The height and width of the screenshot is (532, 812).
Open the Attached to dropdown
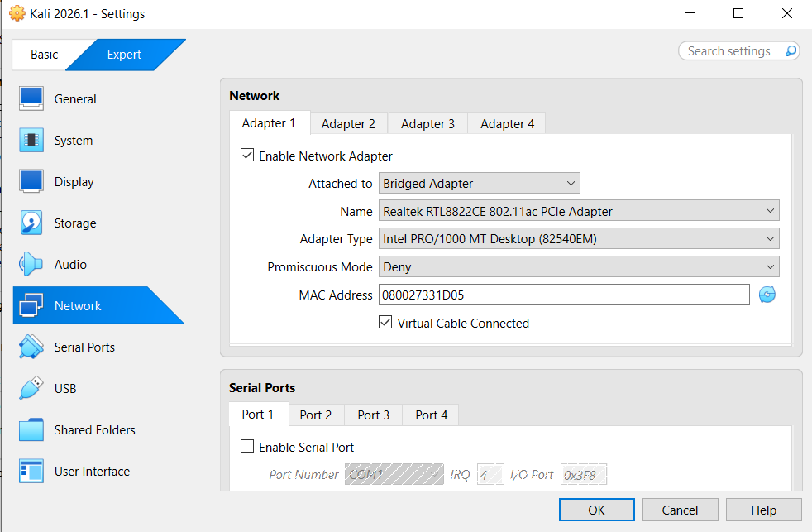[x=479, y=184]
